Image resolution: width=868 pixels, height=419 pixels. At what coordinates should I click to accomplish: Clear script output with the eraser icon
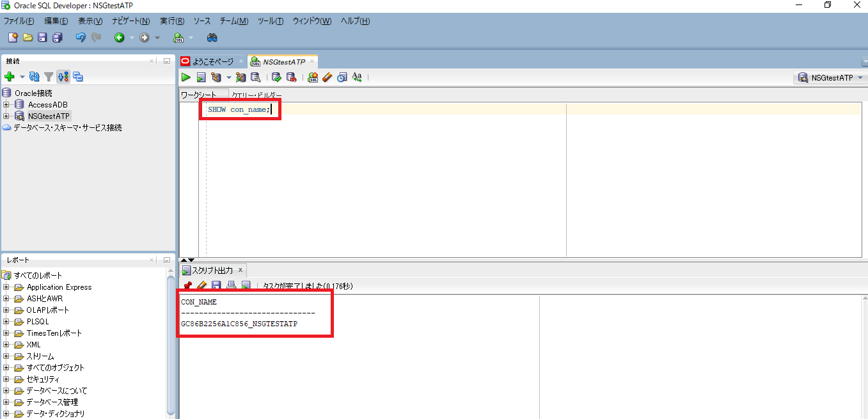click(x=201, y=285)
